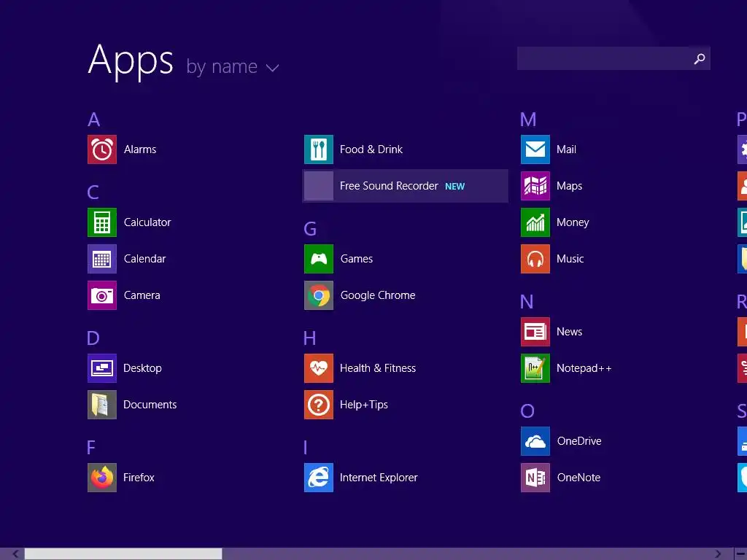Click the 'Firefox' label
The height and width of the screenshot is (560, 747).
coord(139,478)
